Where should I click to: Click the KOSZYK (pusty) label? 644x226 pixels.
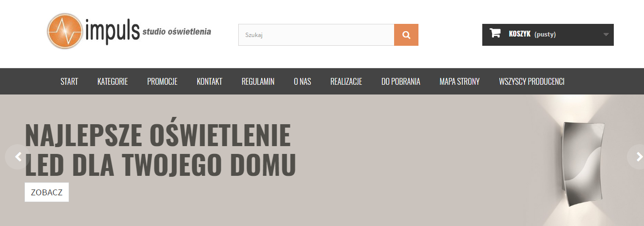point(532,35)
